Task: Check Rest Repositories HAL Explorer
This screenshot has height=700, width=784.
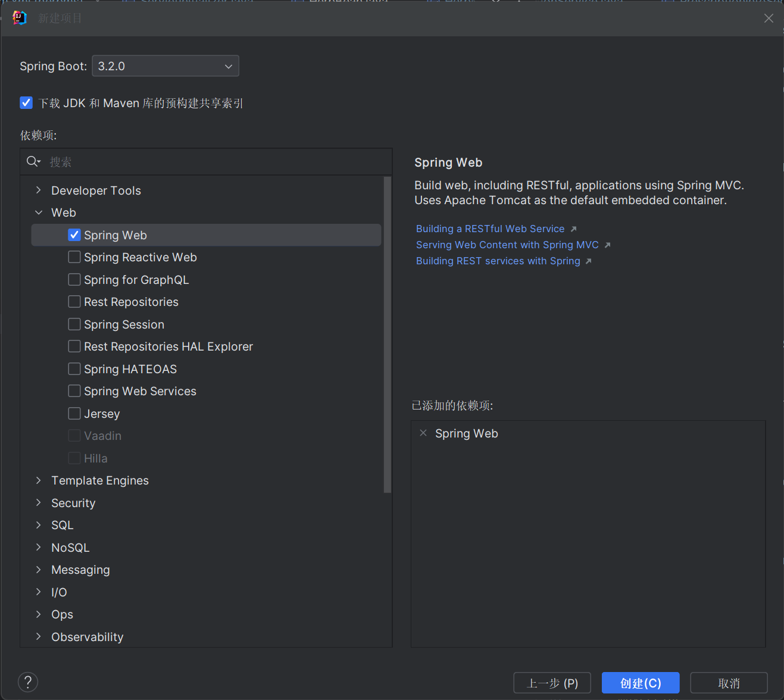Action: click(74, 346)
